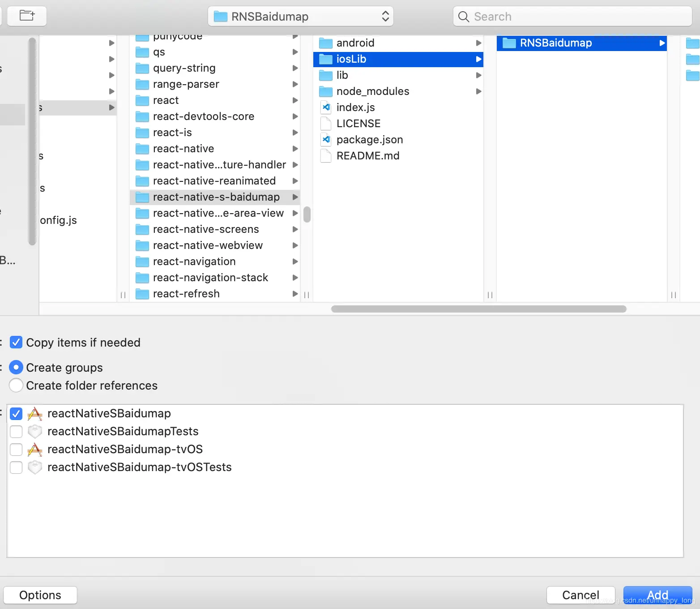Select the react-native-webview folder icon

[142, 245]
